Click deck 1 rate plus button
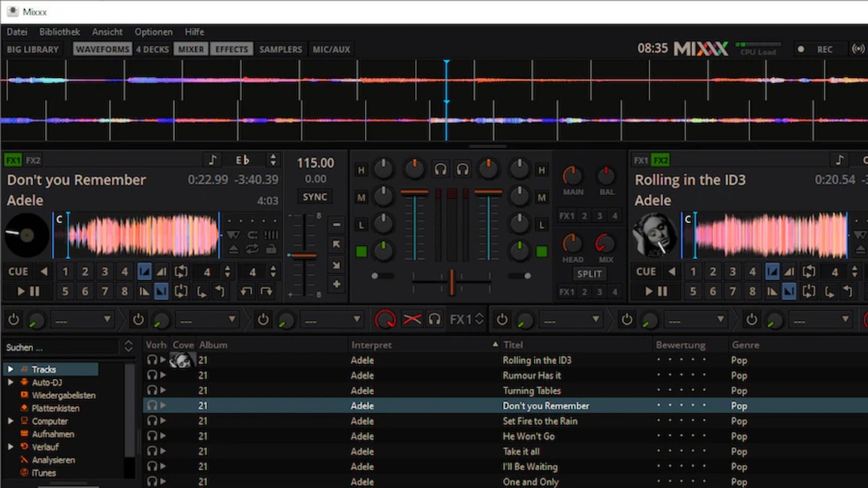 click(x=336, y=285)
